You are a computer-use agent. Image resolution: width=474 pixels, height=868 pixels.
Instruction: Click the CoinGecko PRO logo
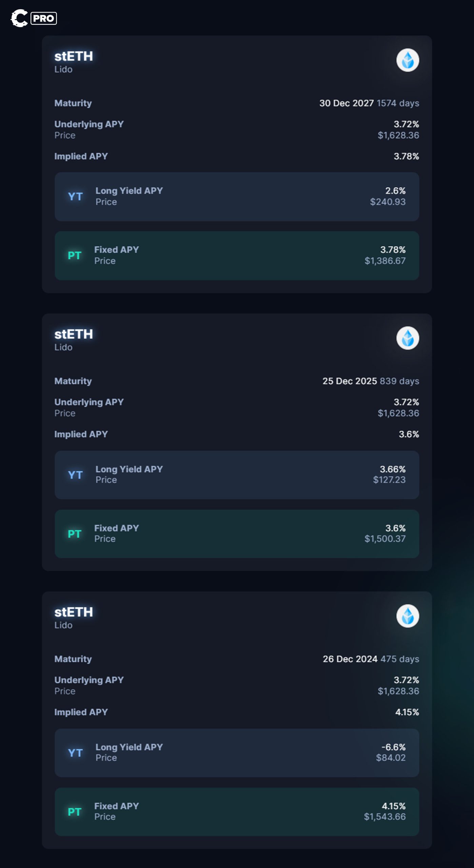click(19, 18)
